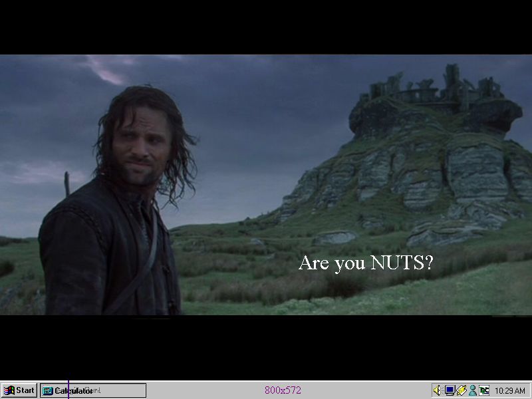
Task: Click the "Are you NUTS?" caption text
Action: 366,263
